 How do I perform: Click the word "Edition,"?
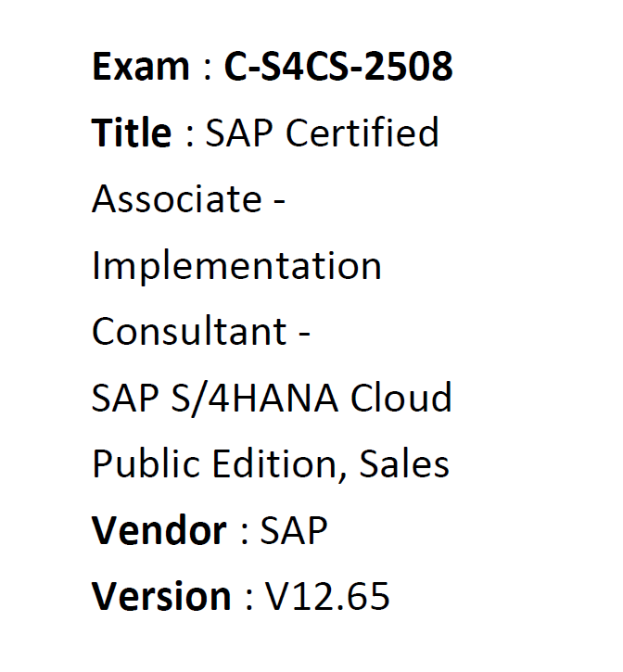click(x=277, y=464)
